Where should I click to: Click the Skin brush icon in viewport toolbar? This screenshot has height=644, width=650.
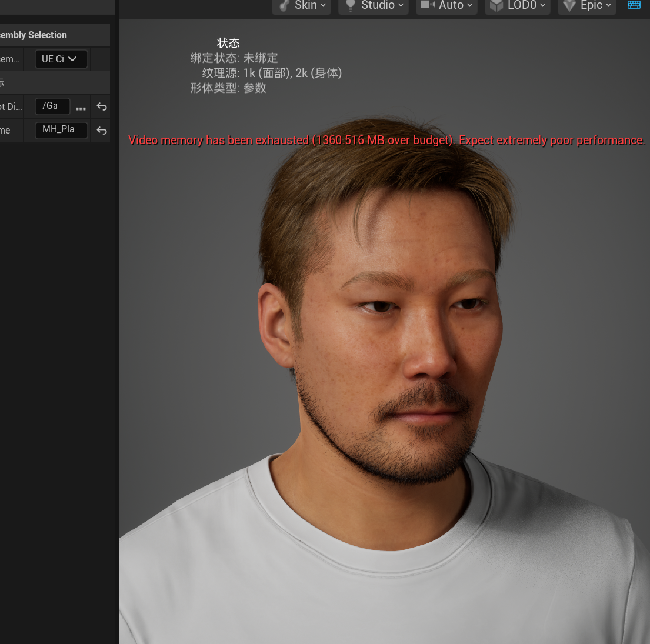pos(284,5)
